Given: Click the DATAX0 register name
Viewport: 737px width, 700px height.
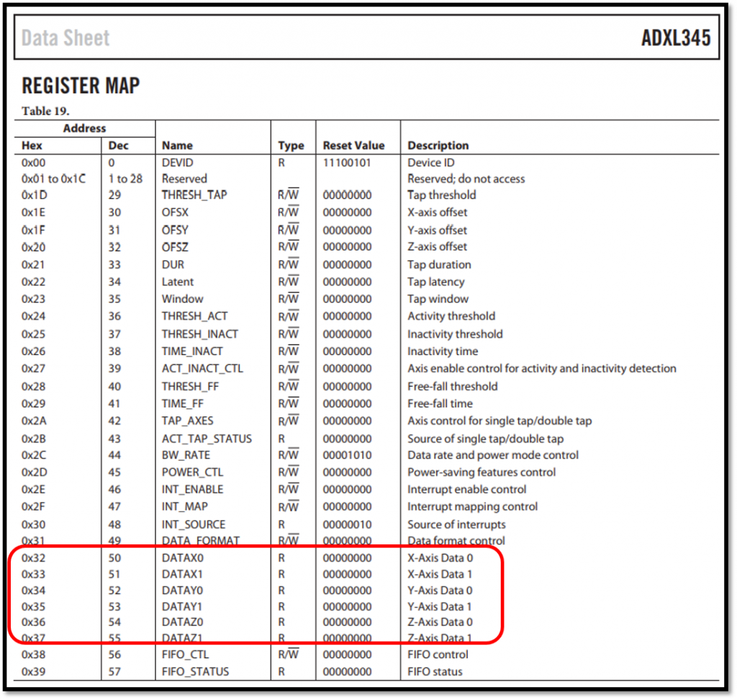Looking at the screenshot, I should pyautogui.click(x=183, y=558).
